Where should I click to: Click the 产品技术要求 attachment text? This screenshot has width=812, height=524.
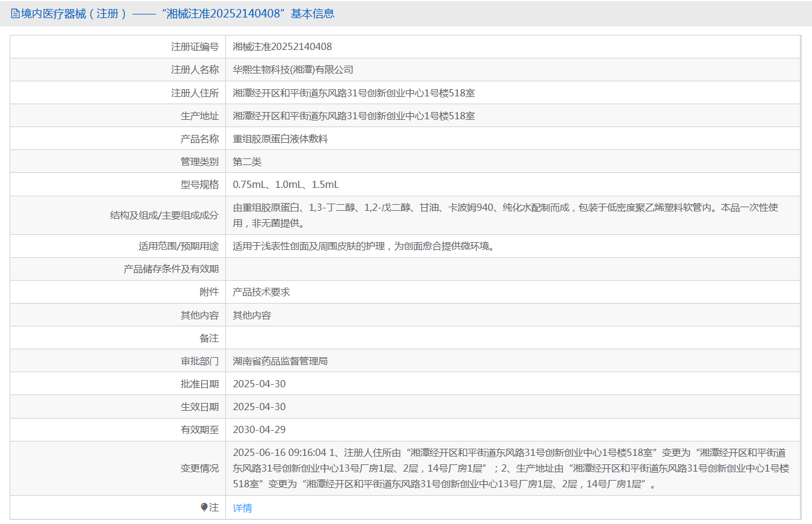tap(261, 292)
